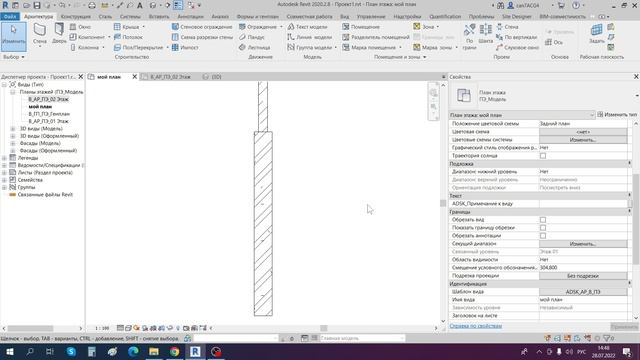Pick the Floor (Пол/Перекрытие) tool

138,47
